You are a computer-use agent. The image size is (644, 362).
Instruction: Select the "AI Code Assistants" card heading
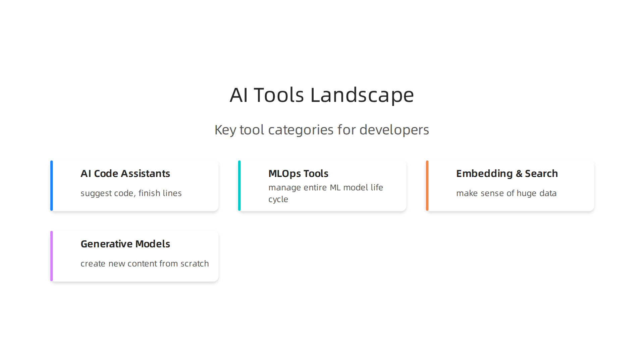click(125, 174)
